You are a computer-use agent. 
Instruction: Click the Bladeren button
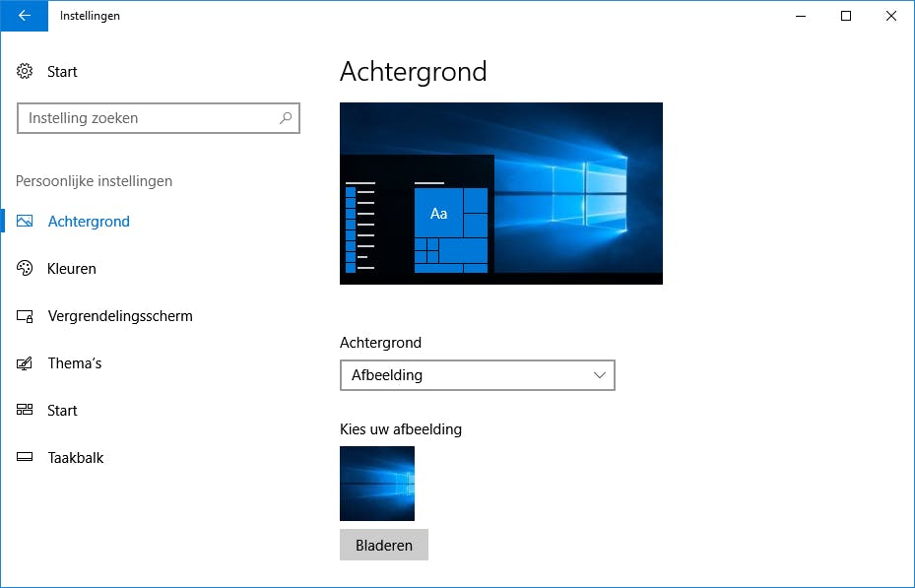[383, 545]
